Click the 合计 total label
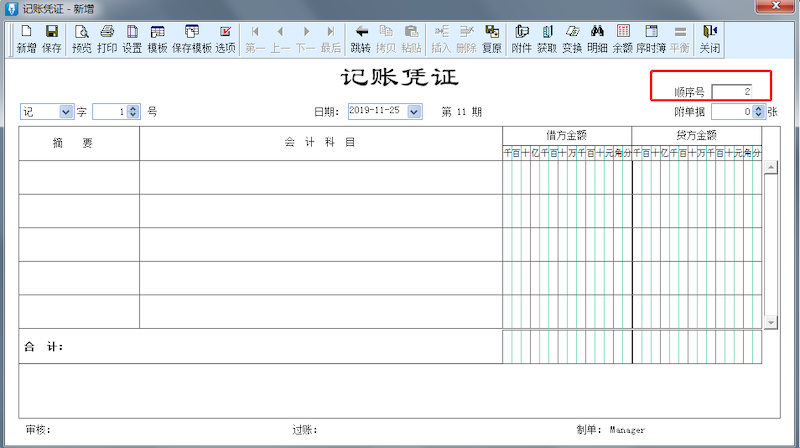Viewport: 800px width, 448px height. 43,347
